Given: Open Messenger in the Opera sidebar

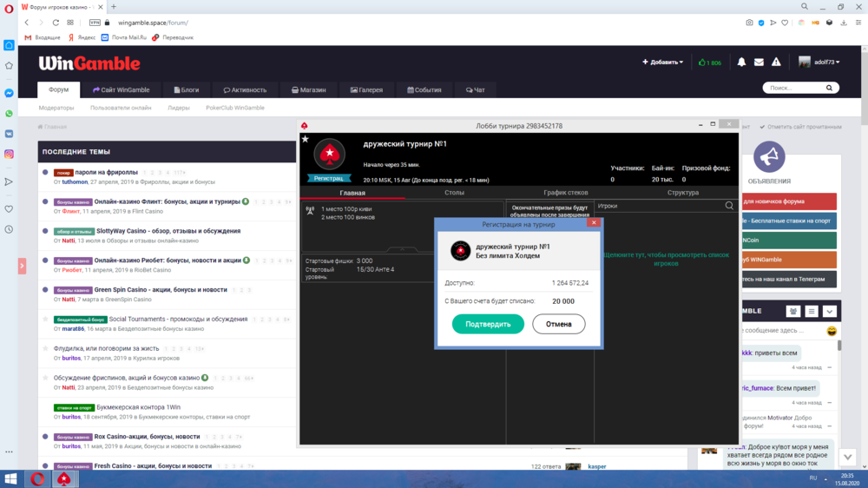Looking at the screenshot, I should 9,93.
